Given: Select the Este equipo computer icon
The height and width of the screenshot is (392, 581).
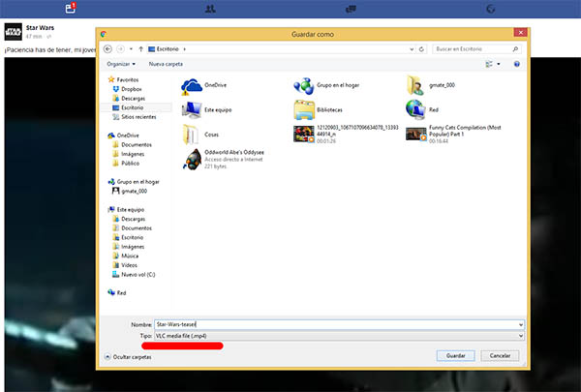Looking at the screenshot, I should tap(192, 110).
